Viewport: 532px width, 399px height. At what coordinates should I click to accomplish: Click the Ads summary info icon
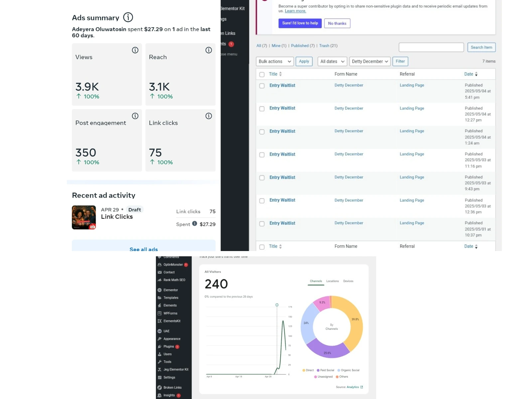coord(128,17)
